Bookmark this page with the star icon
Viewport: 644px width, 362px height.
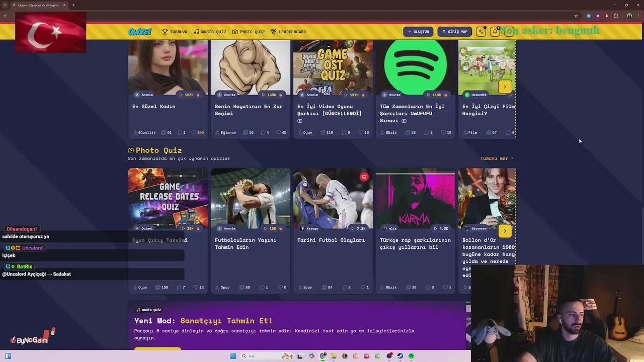[x=576, y=16]
